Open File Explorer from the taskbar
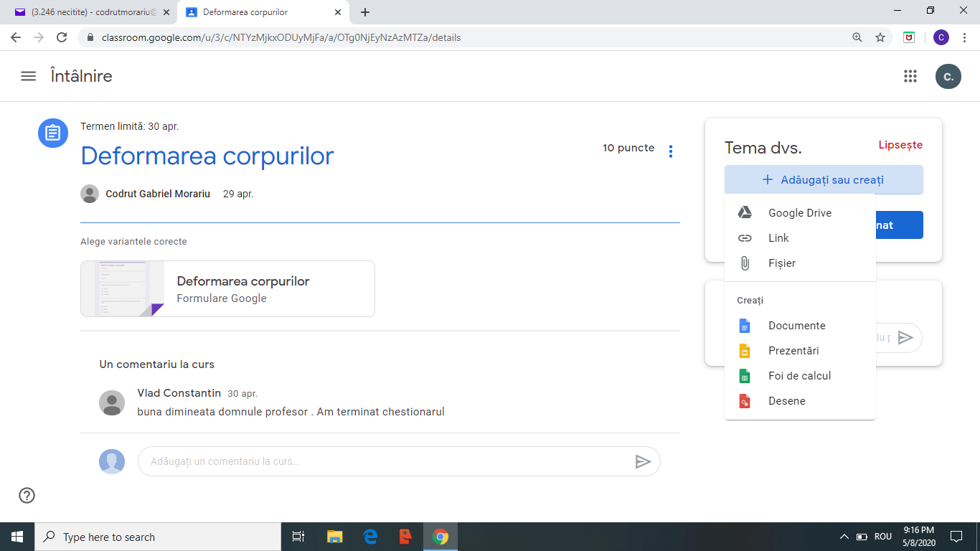Screen dimensions: 980x551 (x=335, y=537)
